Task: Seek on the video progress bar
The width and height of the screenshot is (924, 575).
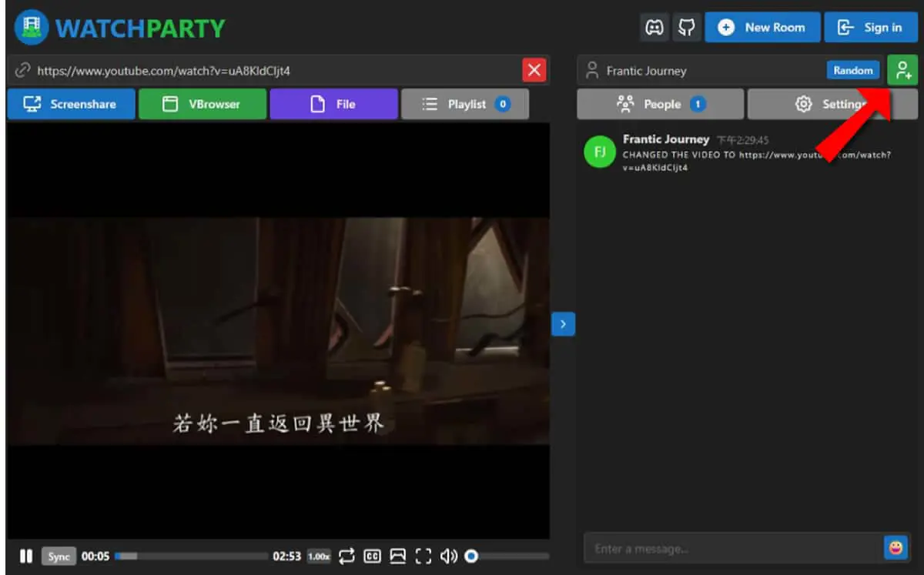Action: [191, 556]
